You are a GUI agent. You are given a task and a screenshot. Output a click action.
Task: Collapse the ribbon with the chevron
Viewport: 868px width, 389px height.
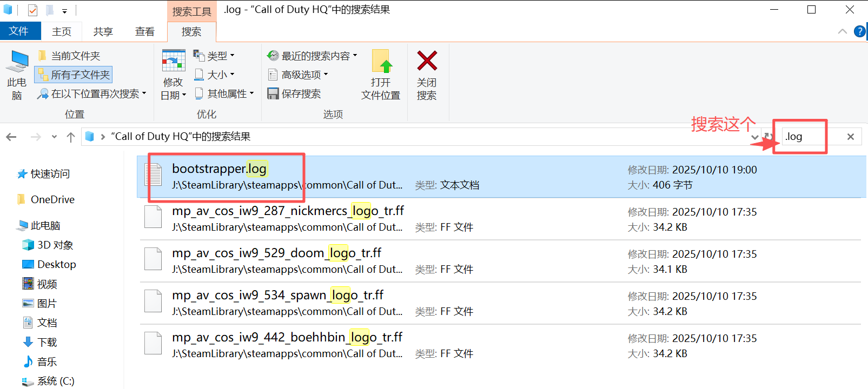(x=842, y=31)
